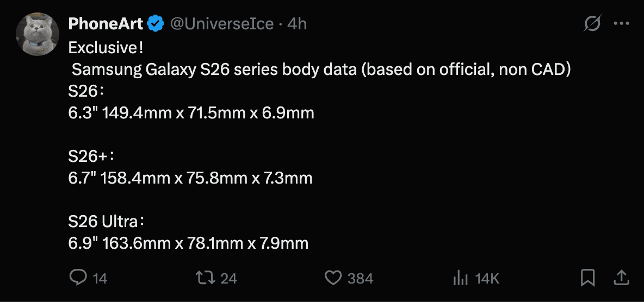This screenshot has height=302, width=644.
Task: Click the reply speech bubble icon
Action: [79, 278]
